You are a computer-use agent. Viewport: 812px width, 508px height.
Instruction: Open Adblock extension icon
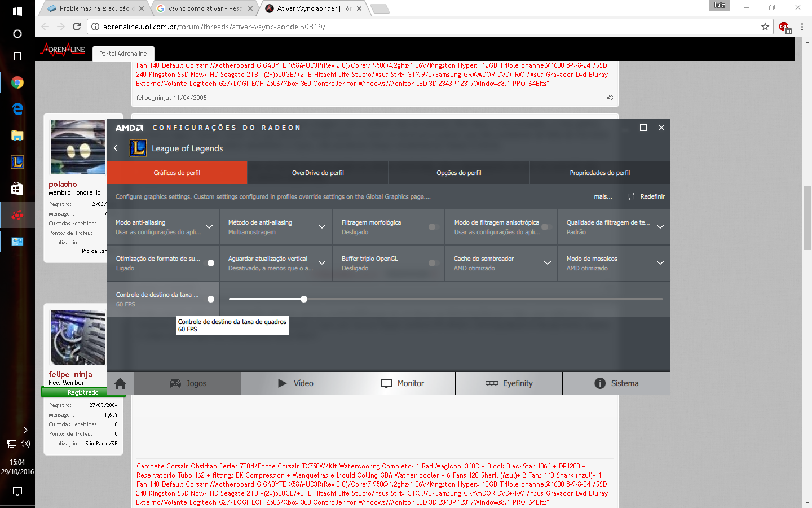[784, 27]
